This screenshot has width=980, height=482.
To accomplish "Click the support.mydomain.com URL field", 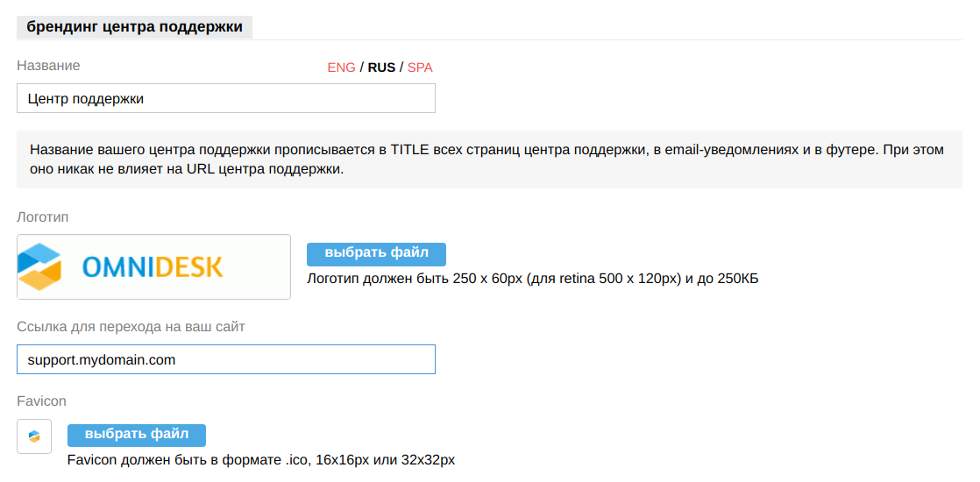I will tap(225, 359).
